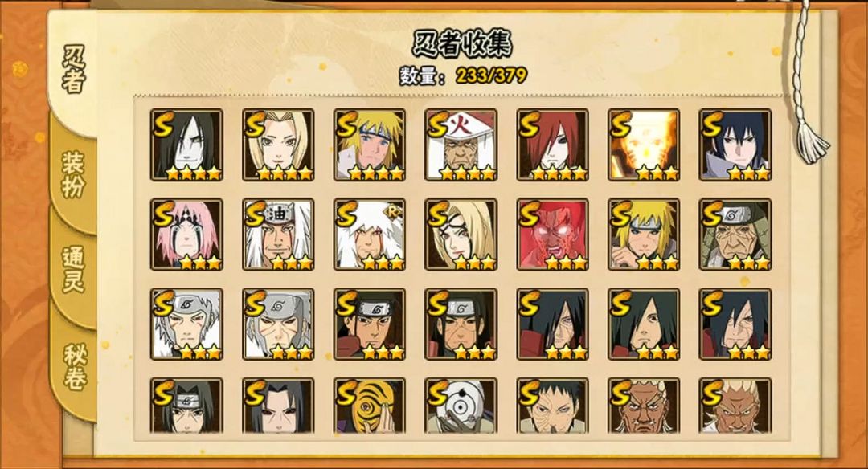Select the Third Hokage portrait with 火 hat

[x=461, y=145]
